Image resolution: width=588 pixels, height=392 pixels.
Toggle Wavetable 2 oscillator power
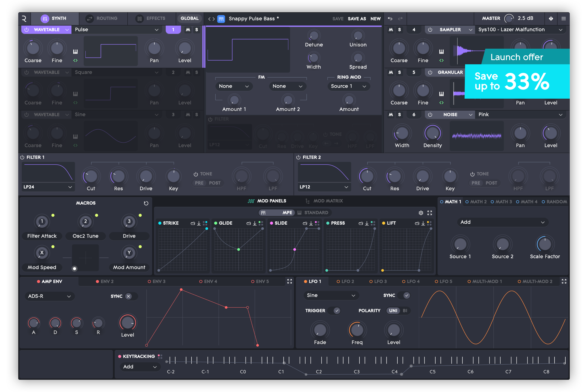tap(26, 72)
